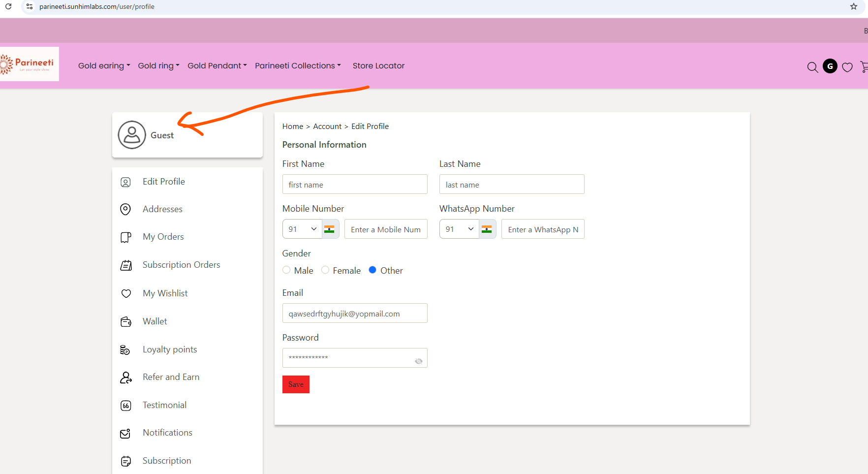Open Loyalty points in the sidebar
This screenshot has width=868, height=474.
coord(170,349)
